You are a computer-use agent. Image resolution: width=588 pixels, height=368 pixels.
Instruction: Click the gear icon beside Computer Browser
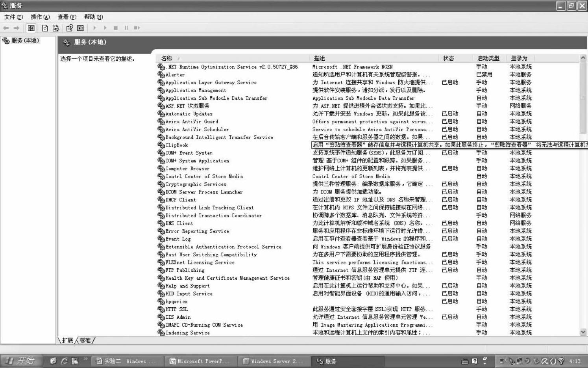coord(161,168)
